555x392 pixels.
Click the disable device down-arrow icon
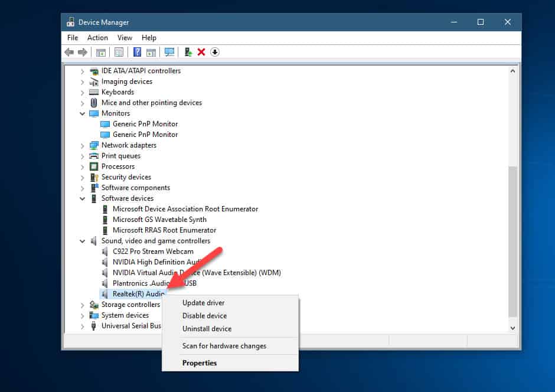215,52
